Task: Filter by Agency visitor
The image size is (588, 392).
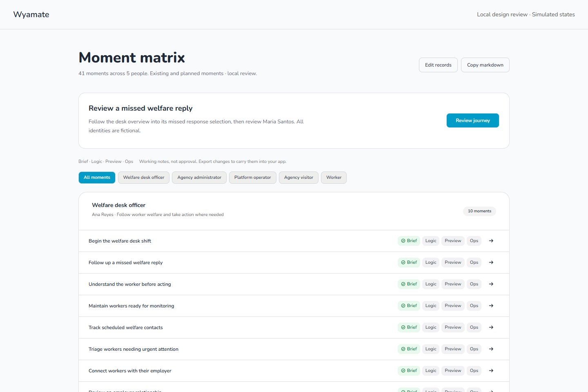Action: pyautogui.click(x=298, y=178)
